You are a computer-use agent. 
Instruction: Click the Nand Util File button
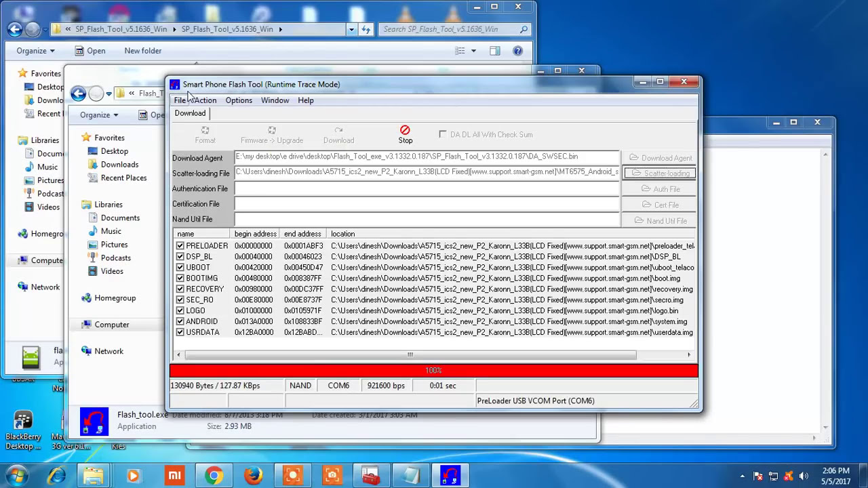tap(658, 220)
